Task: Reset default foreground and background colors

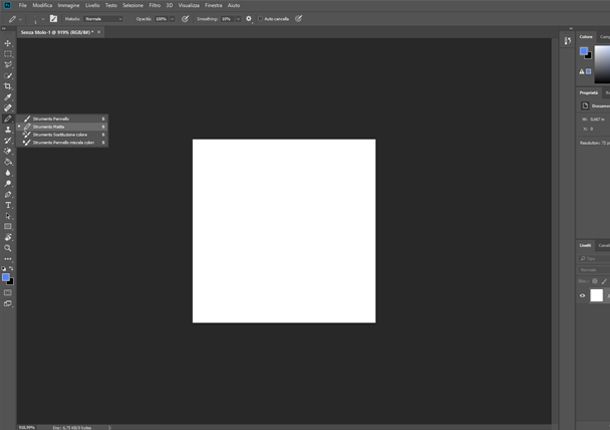Action: tap(4, 269)
